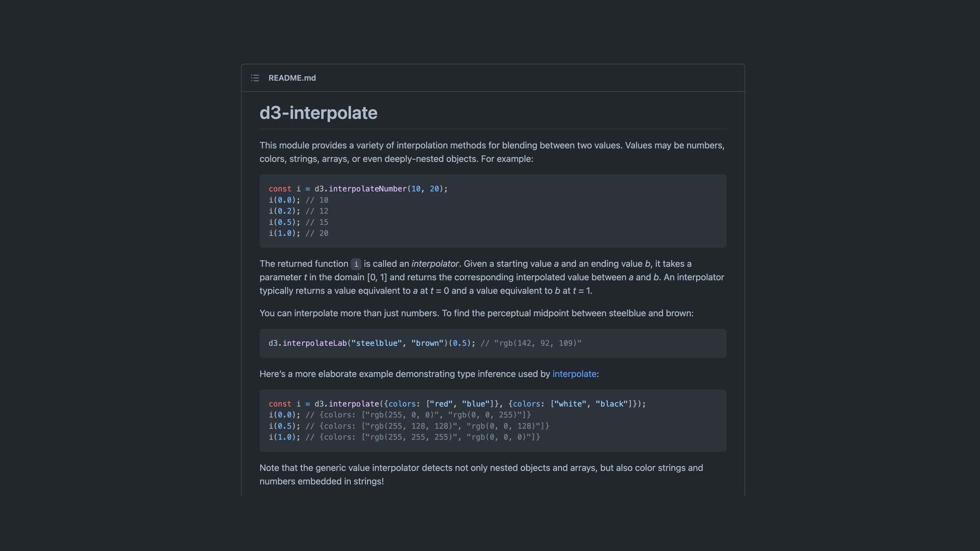
Task: Click the italic word interpolator
Action: pos(435,264)
